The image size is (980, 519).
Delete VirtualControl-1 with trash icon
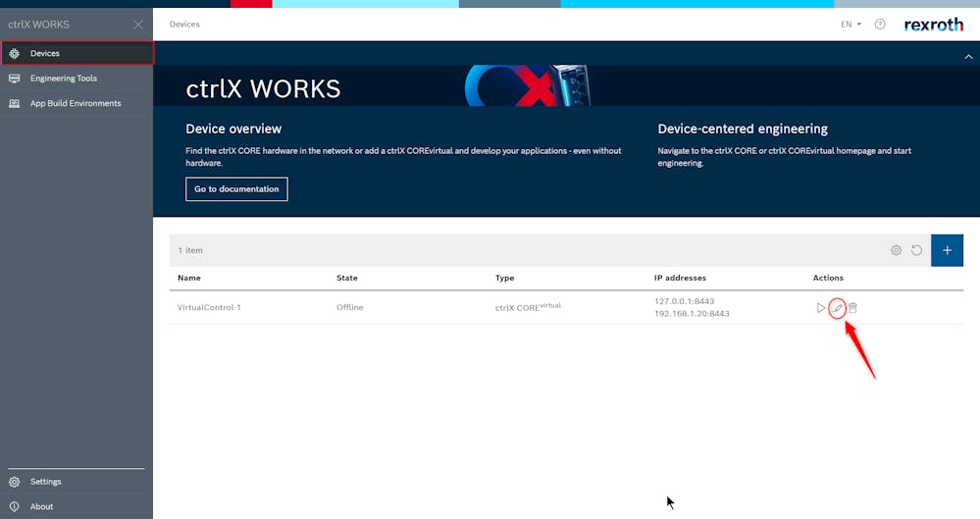[x=853, y=308]
